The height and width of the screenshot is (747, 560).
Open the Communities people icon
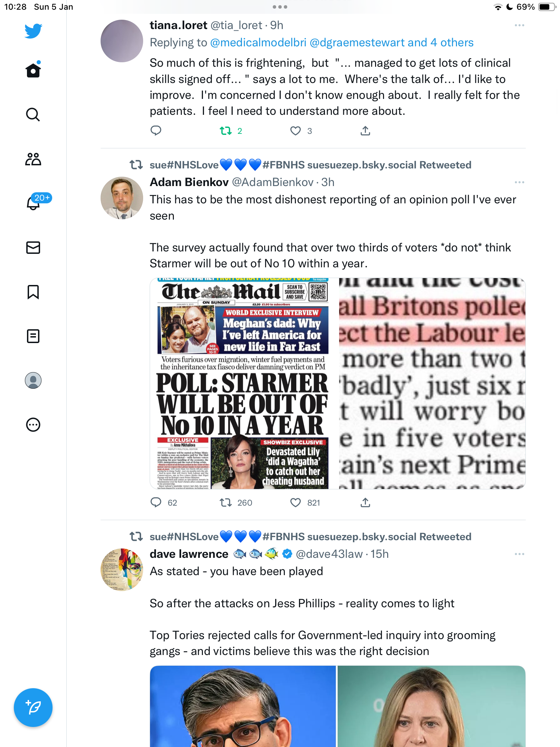[x=33, y=159]
